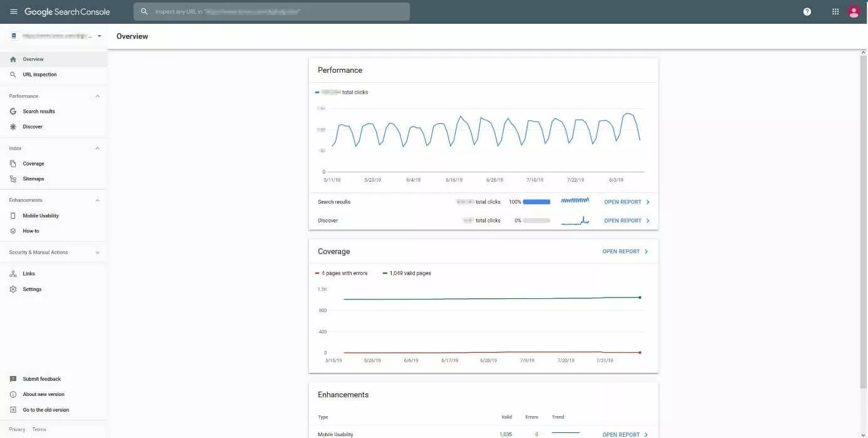Screen dimensions: 868x438
Task: Click the Performance card title
Action: 340,70
